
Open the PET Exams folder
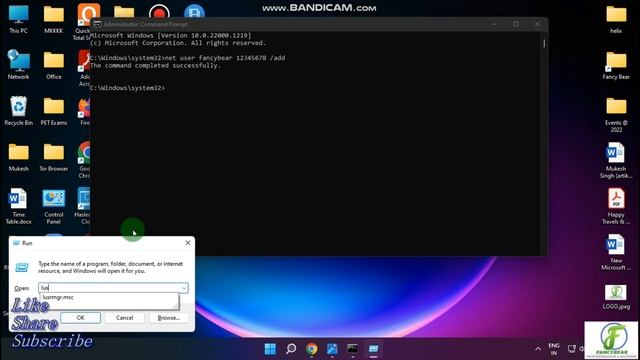[53, 111]
